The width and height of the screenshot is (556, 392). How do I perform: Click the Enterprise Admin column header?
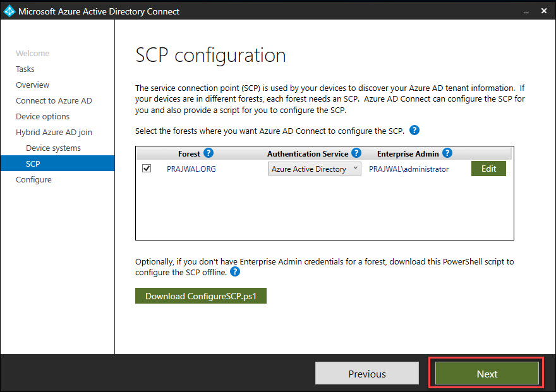tap(408, 153)
